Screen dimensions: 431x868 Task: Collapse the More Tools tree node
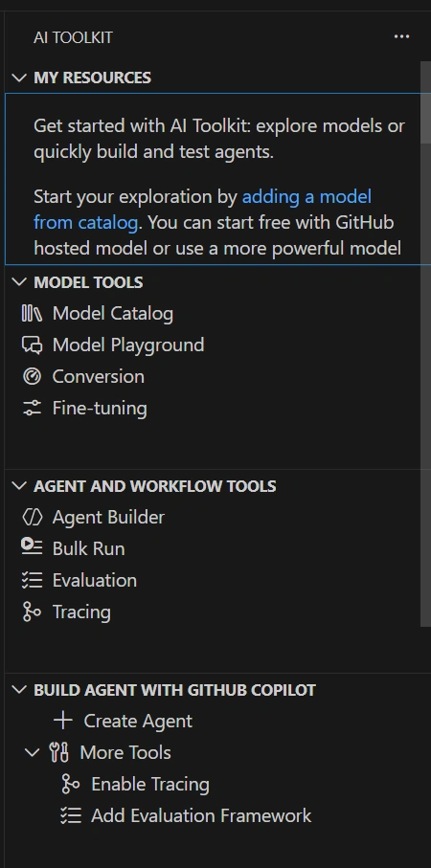[x=33, y=753]
